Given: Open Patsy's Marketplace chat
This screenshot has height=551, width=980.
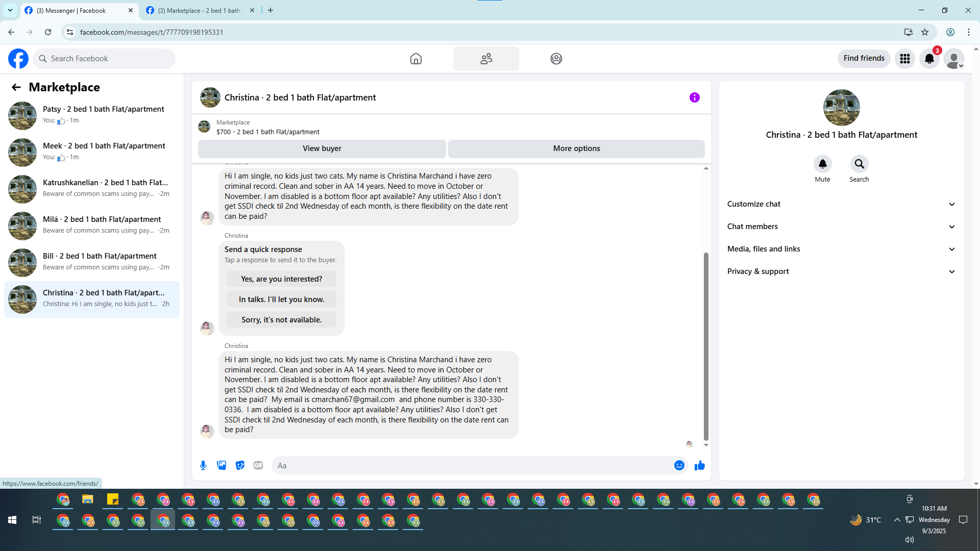Looking at the screenshot, I should coord(92,115).
